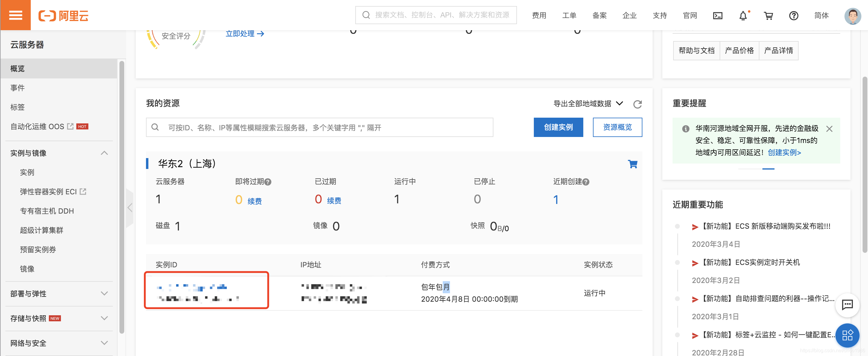Open news ECS实例定时开关机
Viewport: 868px width, 356px height.
[750, 262]
